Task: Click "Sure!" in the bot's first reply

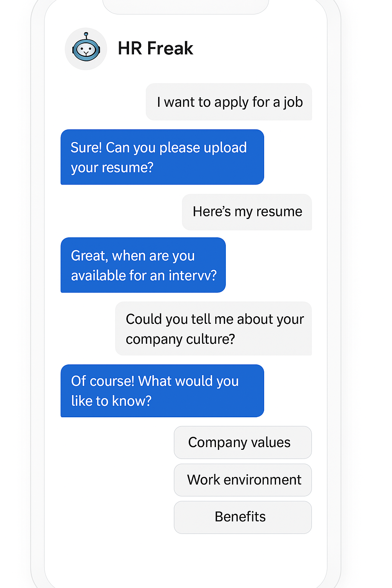Action: (86, 148)
